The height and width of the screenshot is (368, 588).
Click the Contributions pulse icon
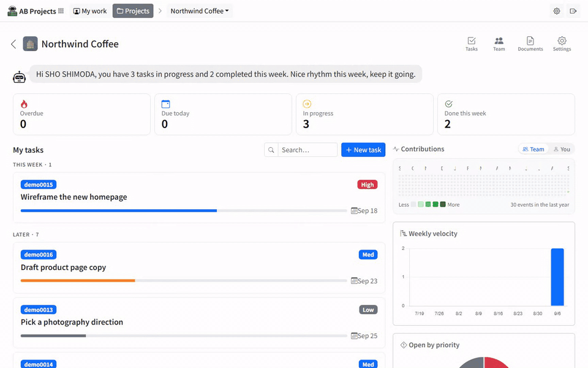pyautogui.click(x=396, y=149)
